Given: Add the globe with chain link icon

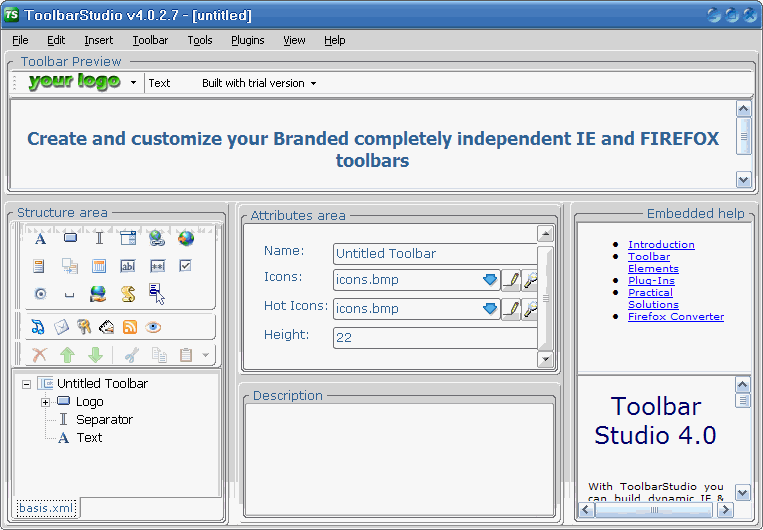Looking at the screenshot, I should tap(157, 238).
